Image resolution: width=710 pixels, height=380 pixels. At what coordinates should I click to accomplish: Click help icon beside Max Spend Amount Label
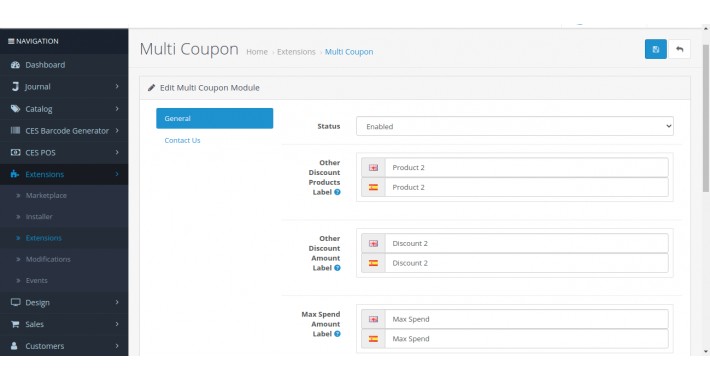pos(337,334)
